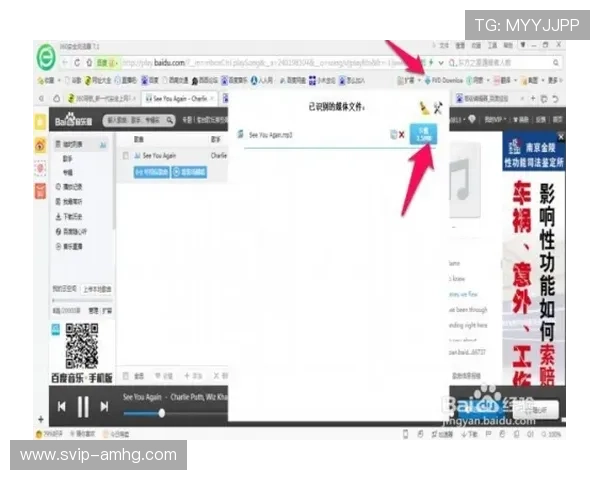Pause the song with the pause button
This screenshot has height=480, width=600.
coord(84,406)
